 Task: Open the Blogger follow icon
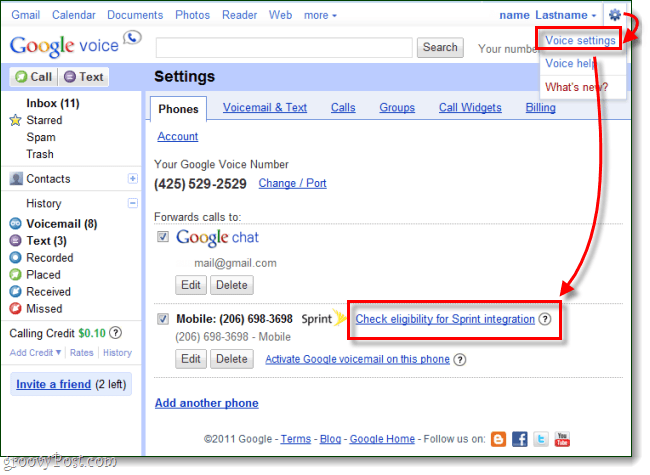[x=498, y=439]
